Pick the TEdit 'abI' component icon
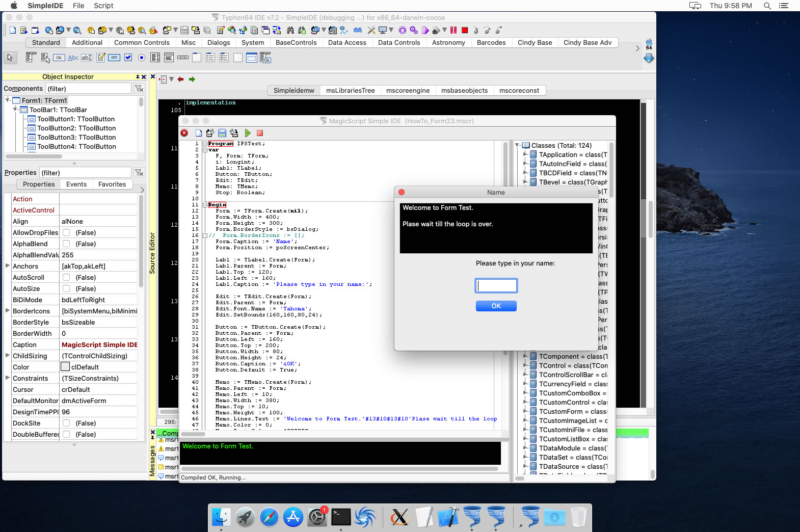Screen dimensions: 800x532 tap(87, 58)
